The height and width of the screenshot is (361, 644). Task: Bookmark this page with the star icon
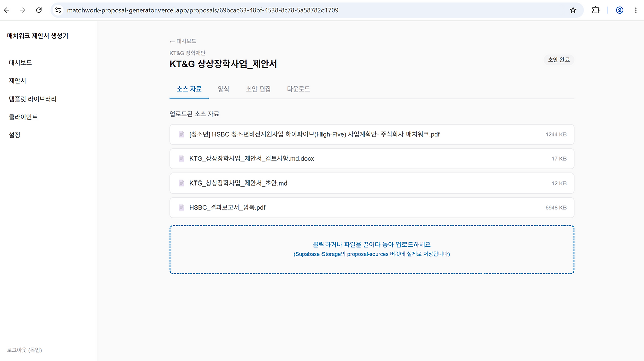[x=573, y=10]
